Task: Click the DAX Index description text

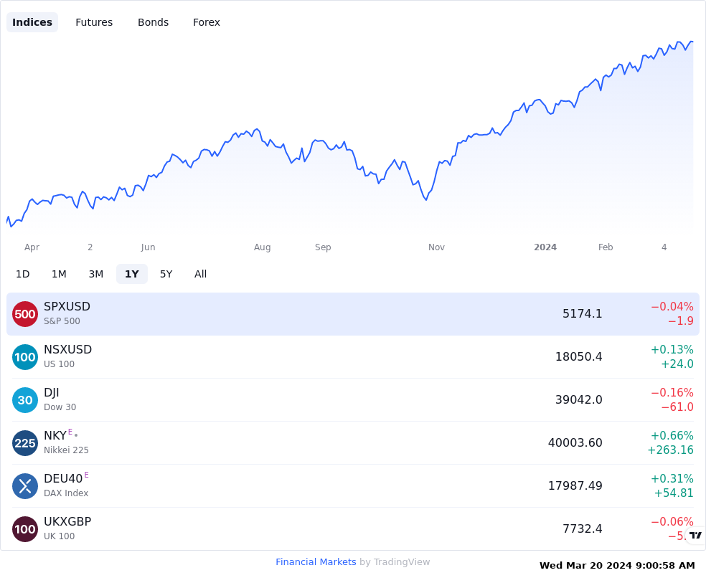Action: [x=66, y=493]
